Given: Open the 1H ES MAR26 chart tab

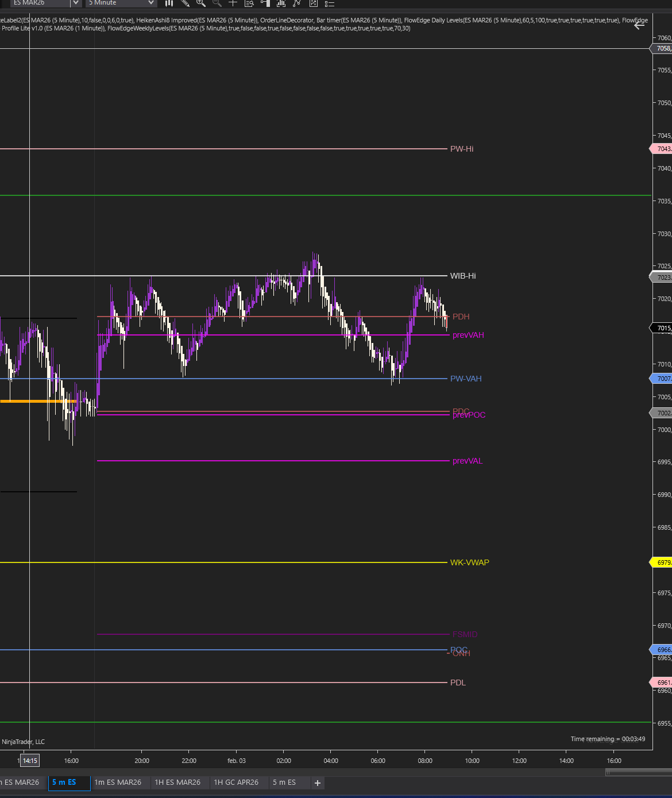Looking at the screenshot, I should pos(179,782).
